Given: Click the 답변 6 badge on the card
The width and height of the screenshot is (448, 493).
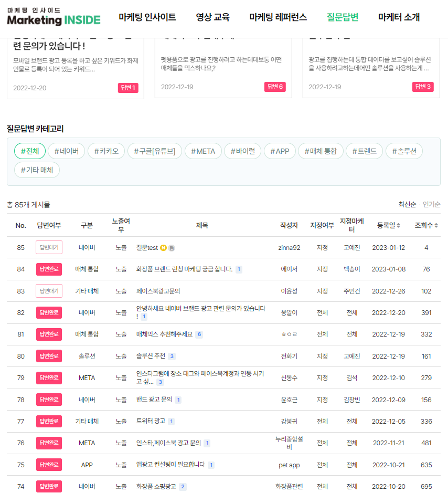Looking at the screenshot, I should pos(275,87).
